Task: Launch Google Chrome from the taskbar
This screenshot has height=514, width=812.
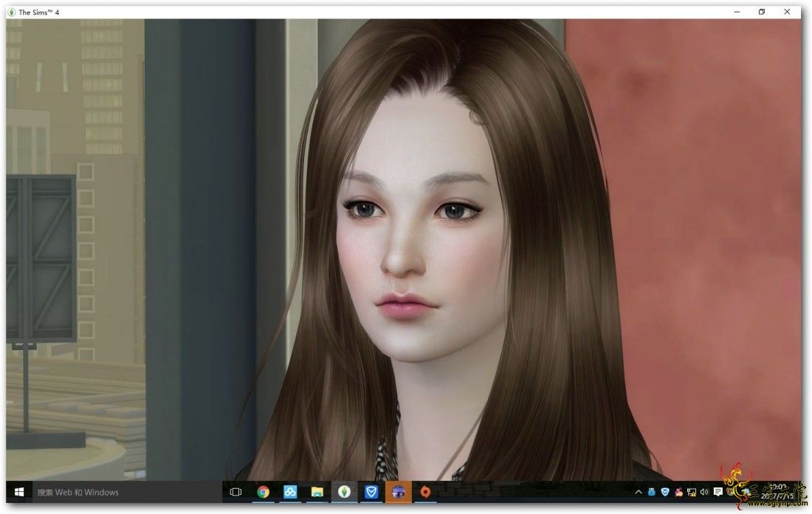Action: [263, 492]
